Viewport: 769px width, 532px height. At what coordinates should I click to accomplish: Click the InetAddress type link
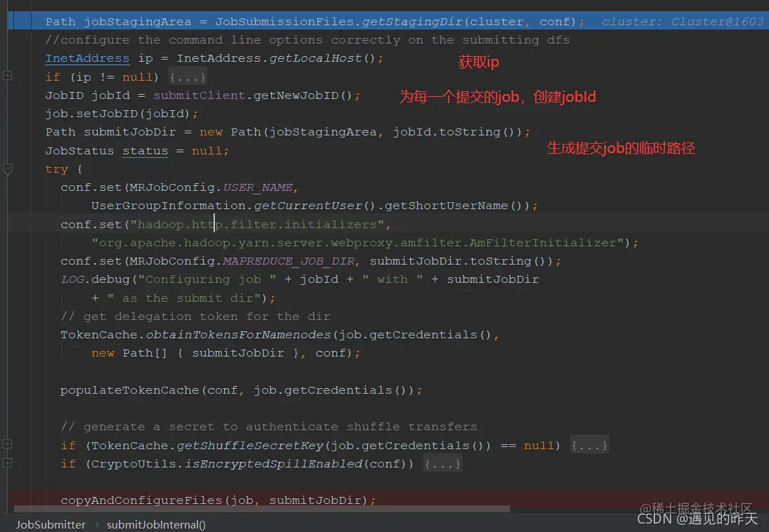coord(87,58)
